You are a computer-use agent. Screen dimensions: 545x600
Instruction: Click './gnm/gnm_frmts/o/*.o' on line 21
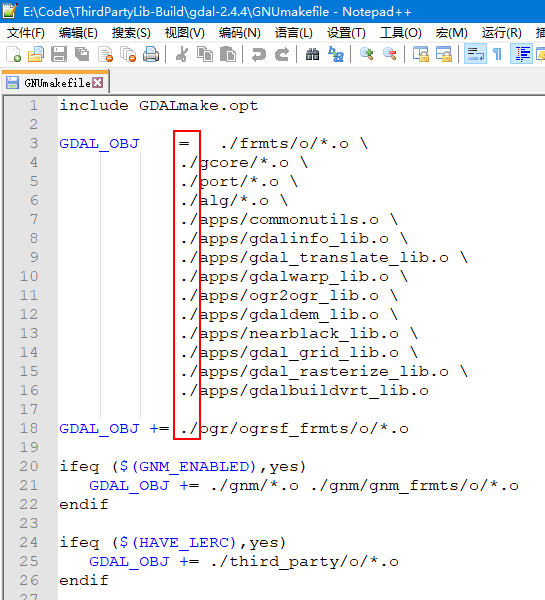tap(414, 486)
